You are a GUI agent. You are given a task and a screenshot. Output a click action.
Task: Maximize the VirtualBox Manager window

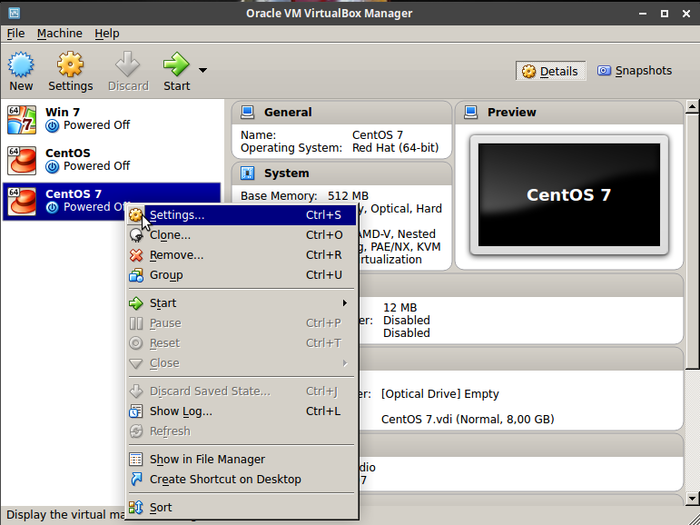pos(664,14)
